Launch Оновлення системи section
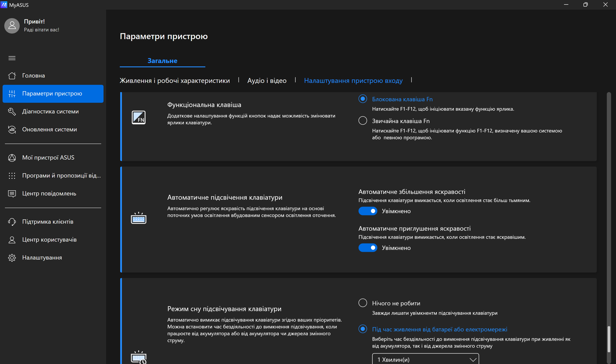The image size is (616, 364). click(49, 129)
